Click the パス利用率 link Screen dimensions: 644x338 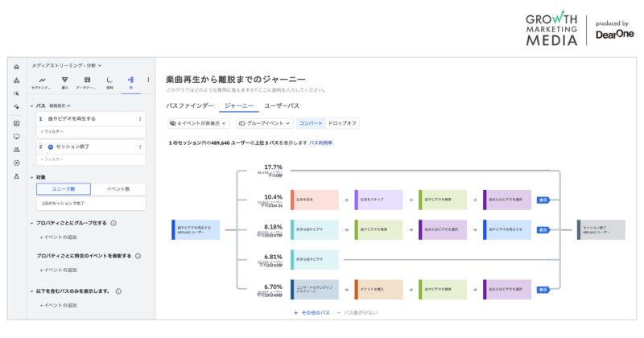click(320, 142)
